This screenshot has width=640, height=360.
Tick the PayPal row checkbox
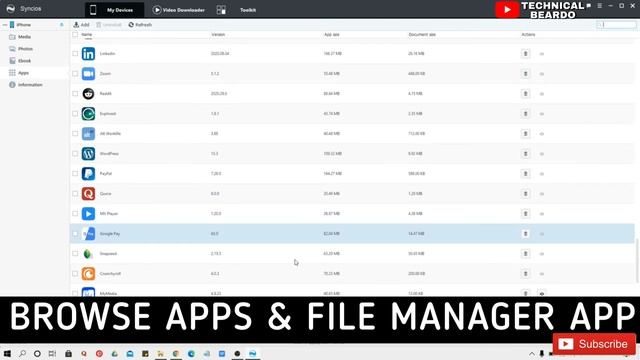pyautogui.click(x=75, y=173)
